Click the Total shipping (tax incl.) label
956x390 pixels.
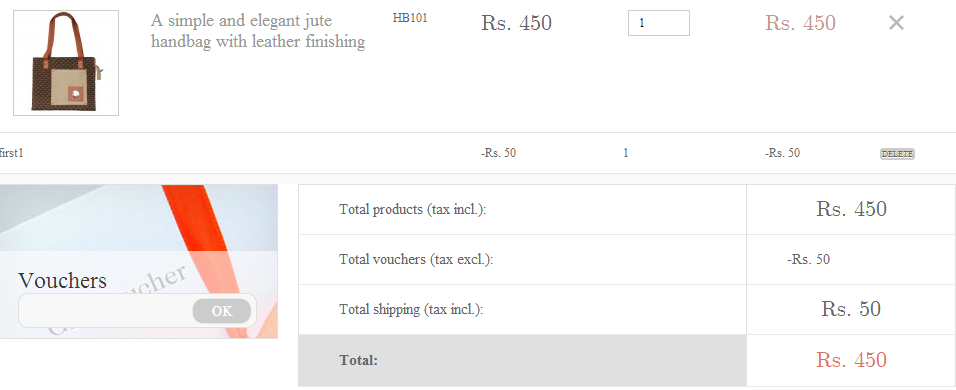pos(411,310)
